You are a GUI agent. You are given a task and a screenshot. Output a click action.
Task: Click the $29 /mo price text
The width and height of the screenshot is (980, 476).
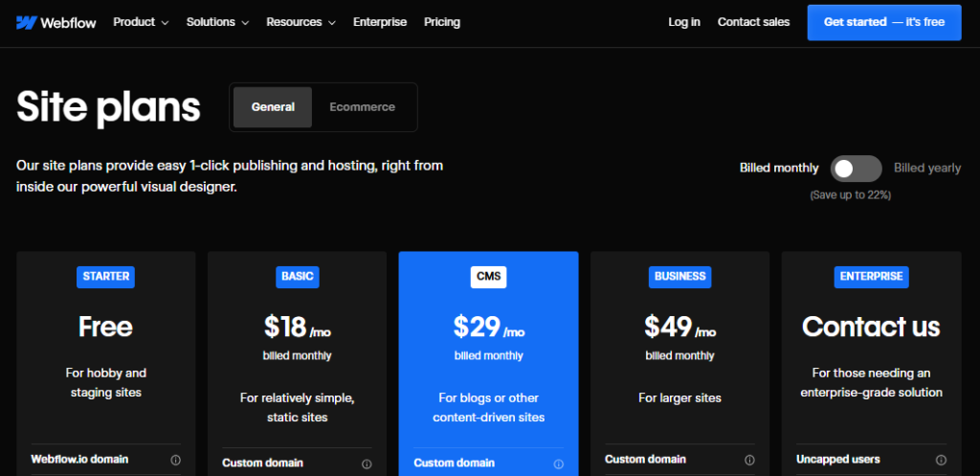489,328
